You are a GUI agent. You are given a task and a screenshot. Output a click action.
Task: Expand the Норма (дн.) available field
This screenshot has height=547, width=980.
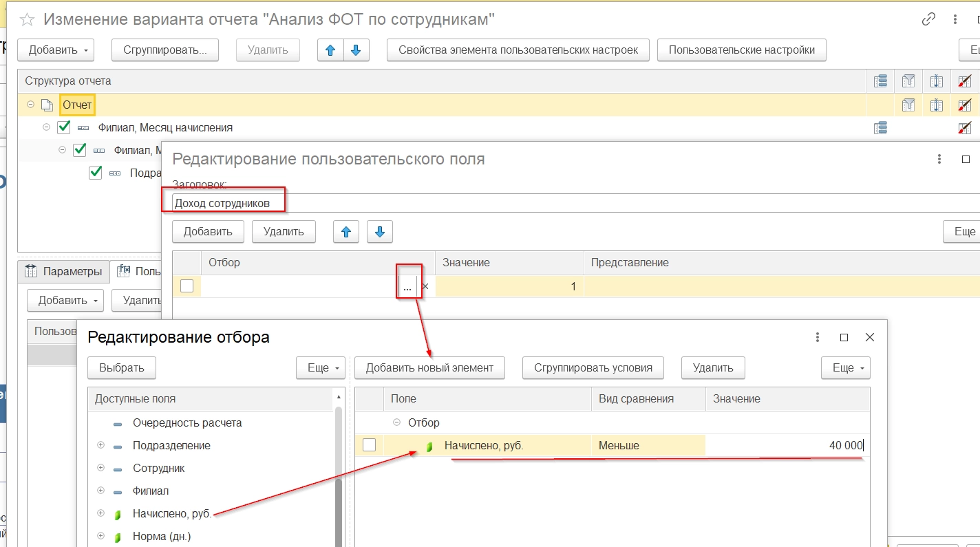(101, 536)
